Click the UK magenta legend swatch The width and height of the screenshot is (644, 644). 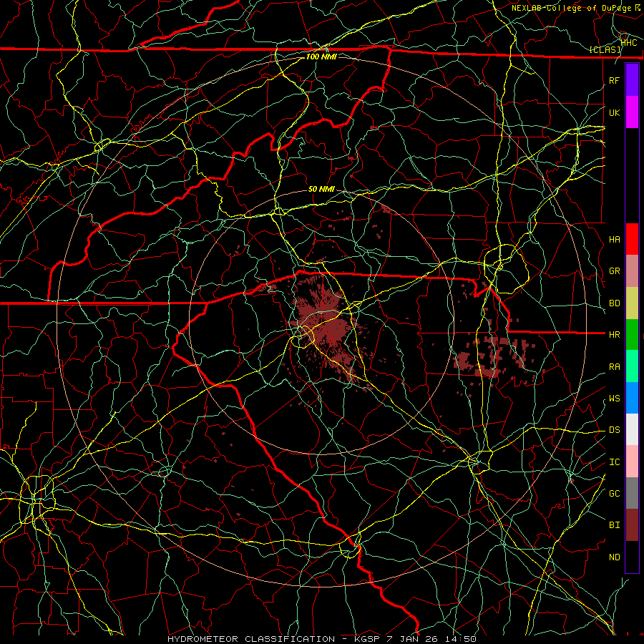click(x=632, y=112)
